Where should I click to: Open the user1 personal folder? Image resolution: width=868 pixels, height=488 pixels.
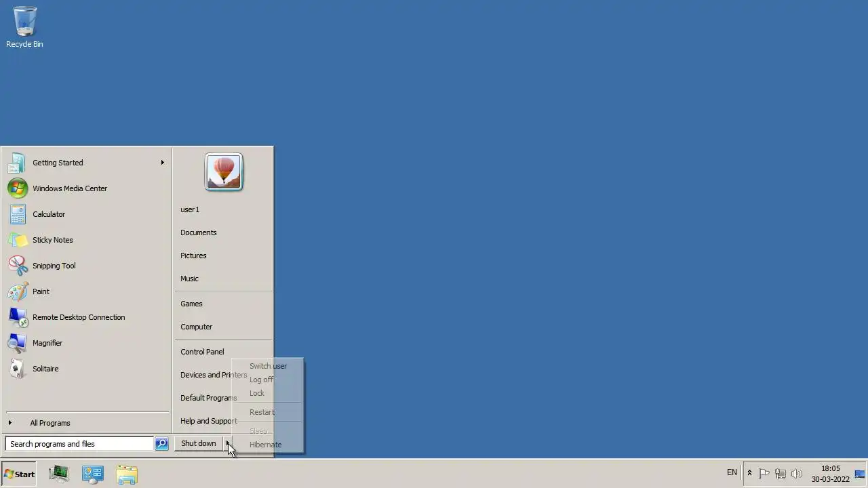click(224, 209)
